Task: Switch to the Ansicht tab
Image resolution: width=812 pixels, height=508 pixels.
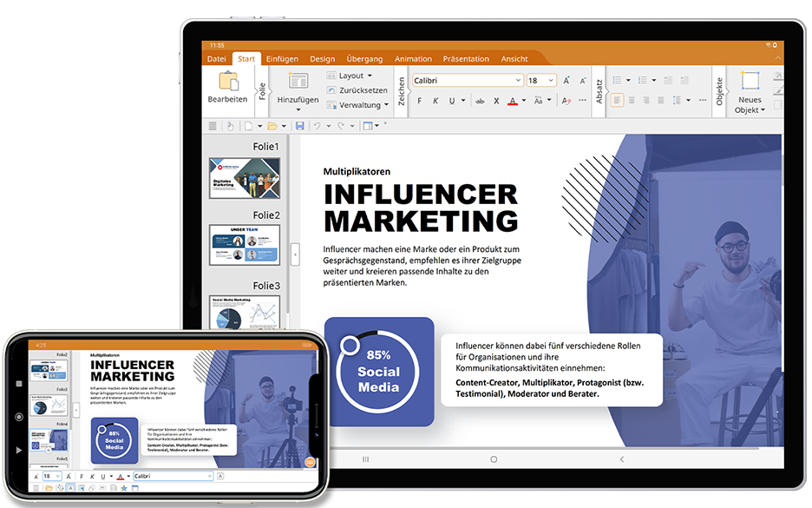Action: pyautogui.click(x=514, y=58)
